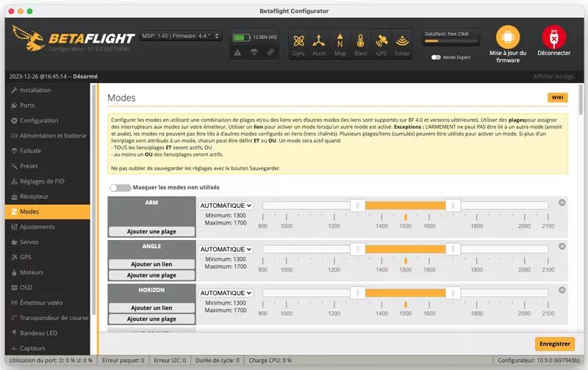Viewport: 588px width, 370px height.
Task: Click the Déconnecter USB icon
Action: [553, 37]
